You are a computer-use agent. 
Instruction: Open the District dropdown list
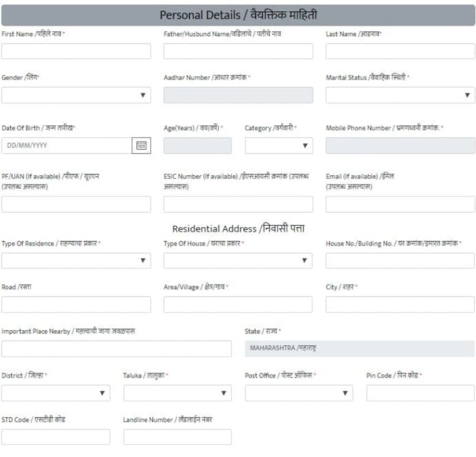pyautogui.click(x=56, y=393)
